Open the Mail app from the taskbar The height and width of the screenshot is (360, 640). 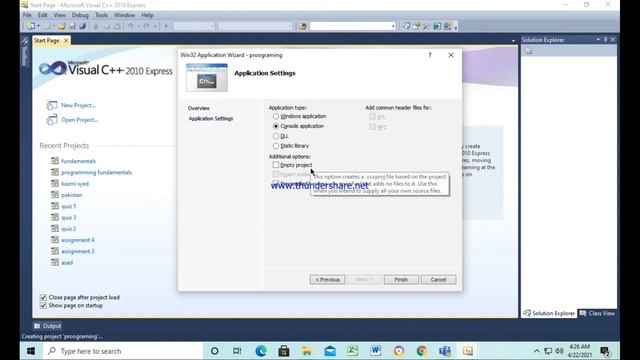(x=330, y=351)
